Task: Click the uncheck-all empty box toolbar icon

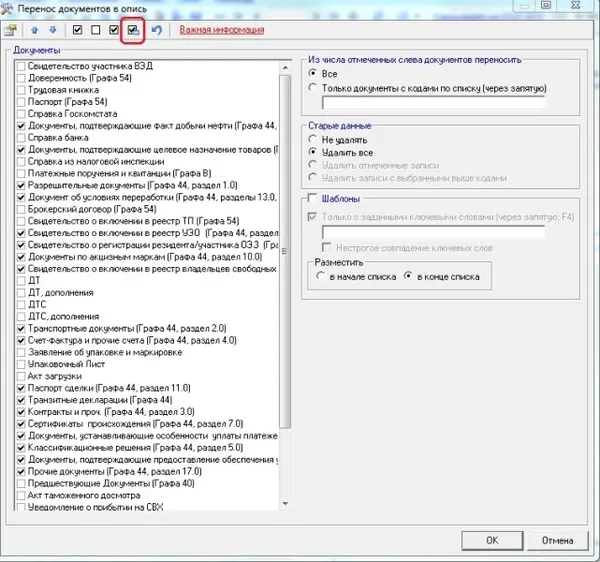Action: [x=96, y=29]
